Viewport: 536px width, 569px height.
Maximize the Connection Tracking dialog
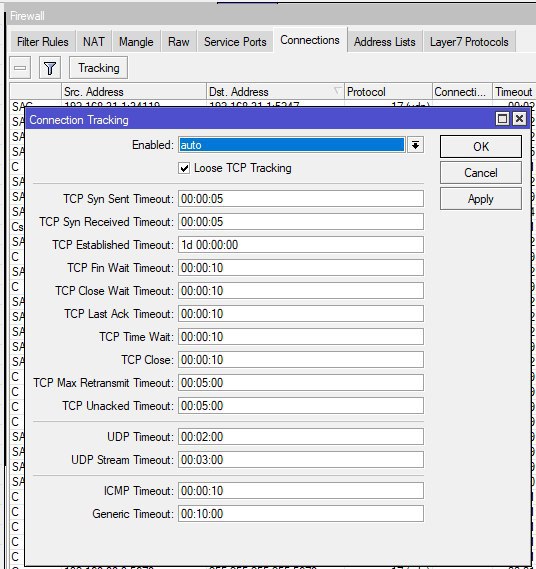(x=503, y=119)
